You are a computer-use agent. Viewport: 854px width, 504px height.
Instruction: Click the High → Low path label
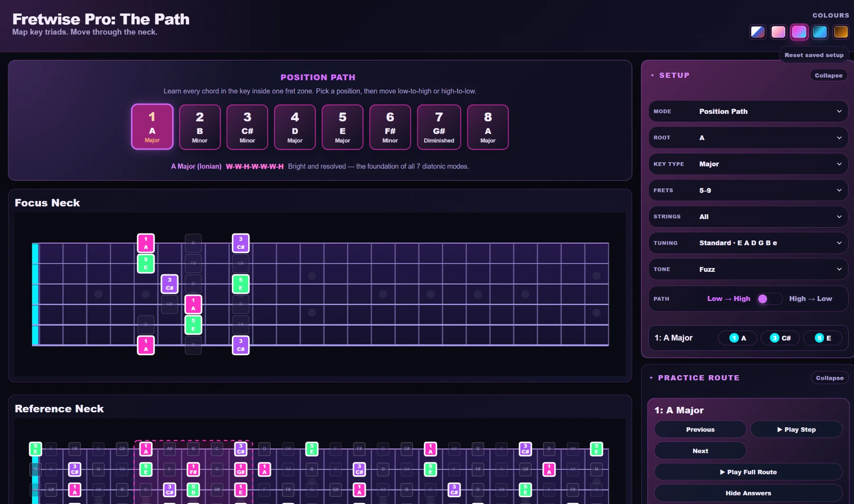810,299
